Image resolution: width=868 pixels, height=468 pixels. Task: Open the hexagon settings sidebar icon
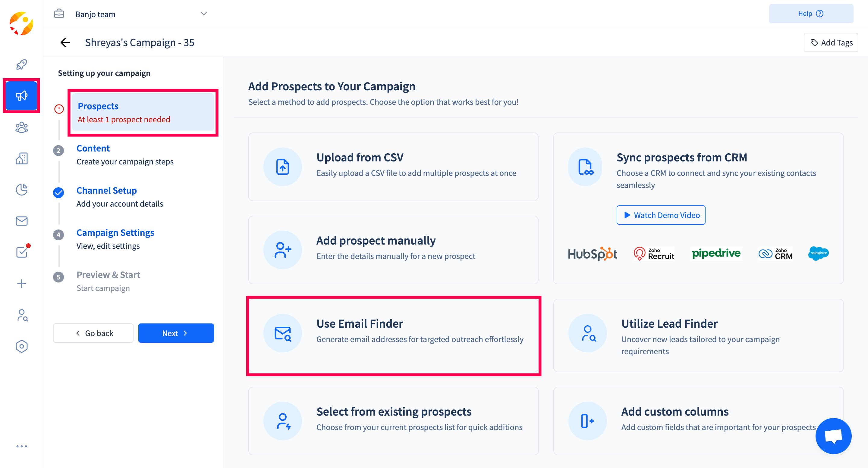[x=21, y=346]
